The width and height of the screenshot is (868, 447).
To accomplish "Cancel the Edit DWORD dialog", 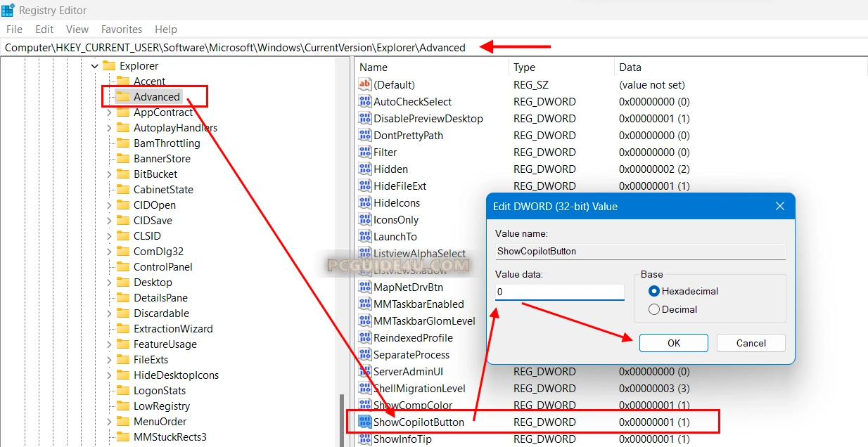I will coord(751,343).
